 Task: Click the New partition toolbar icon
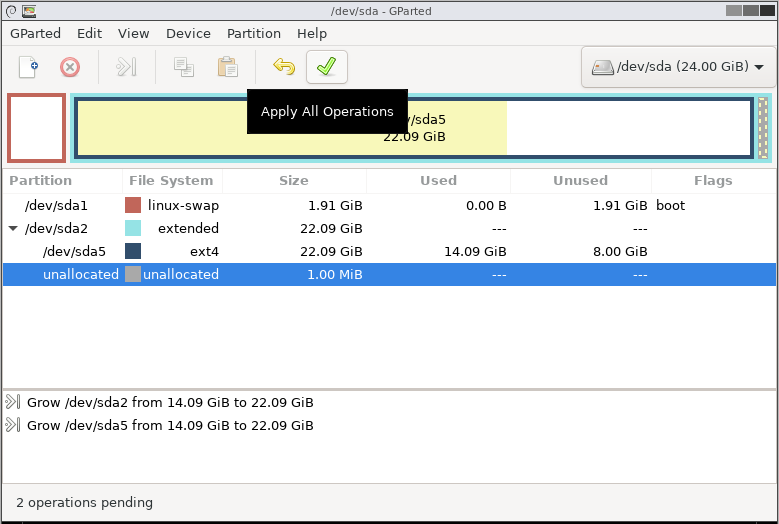[x=29, y=67]
